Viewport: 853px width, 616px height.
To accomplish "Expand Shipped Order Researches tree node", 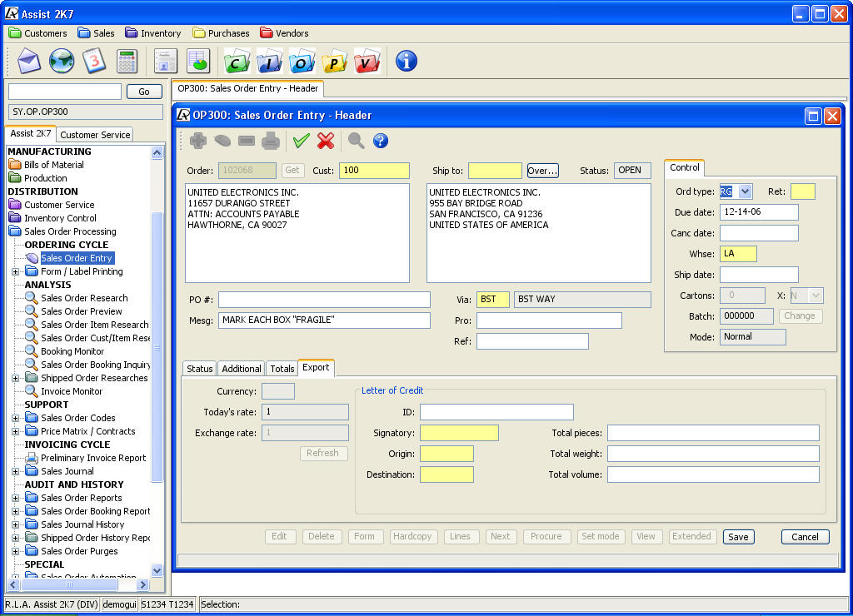I will coord(15,378).
